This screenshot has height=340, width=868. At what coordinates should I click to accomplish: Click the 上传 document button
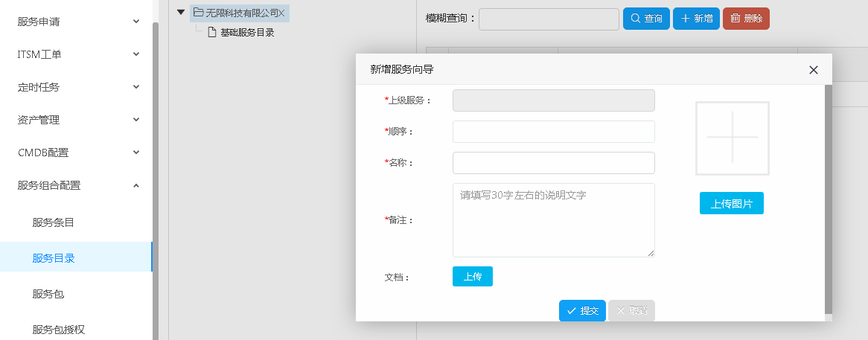click(472, 277)
